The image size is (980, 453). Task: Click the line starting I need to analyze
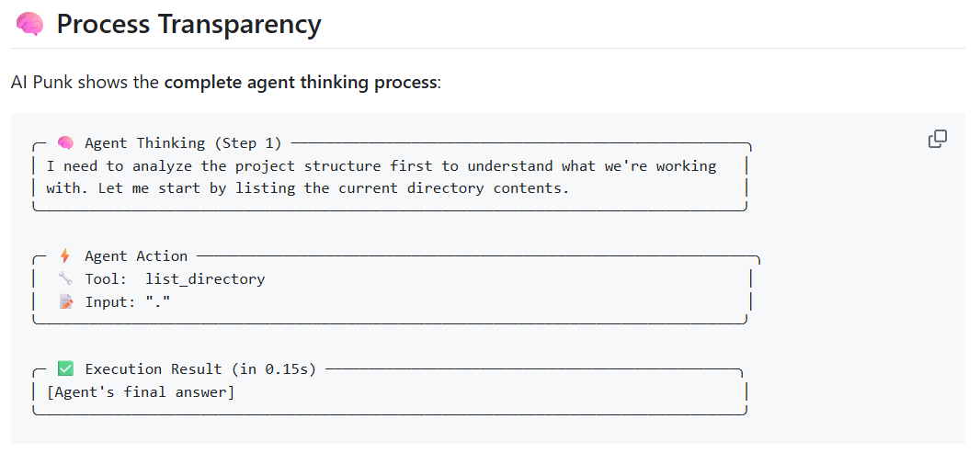[382, 166]
